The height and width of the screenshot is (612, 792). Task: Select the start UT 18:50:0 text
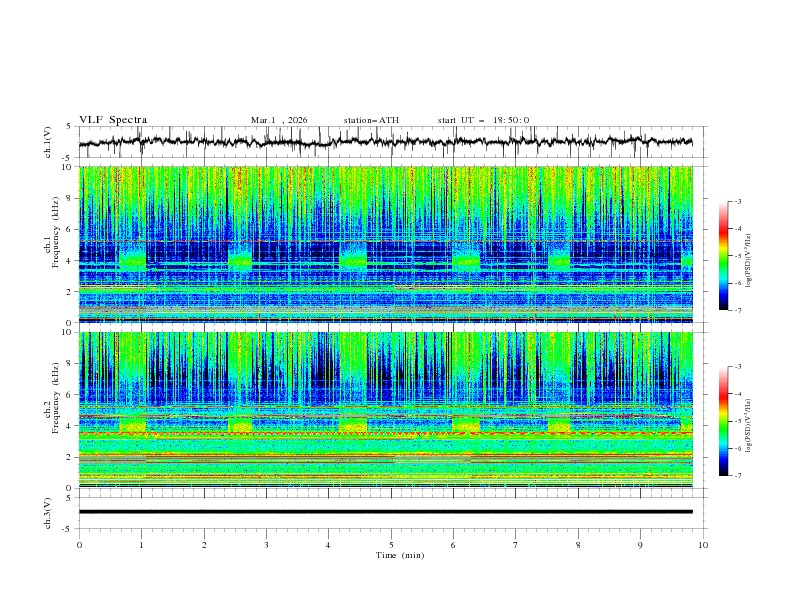click(x=483, y=120)
